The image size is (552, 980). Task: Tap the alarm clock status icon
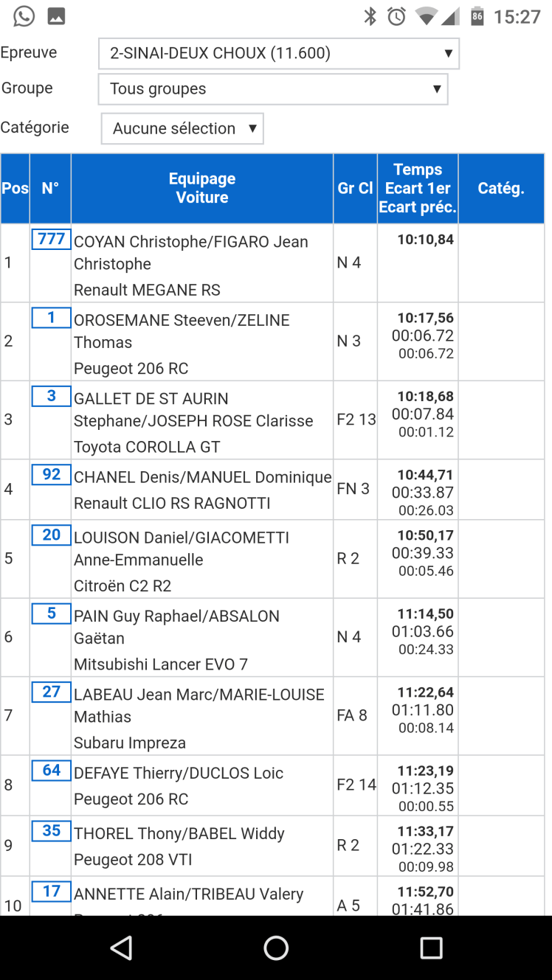[397, 16]
